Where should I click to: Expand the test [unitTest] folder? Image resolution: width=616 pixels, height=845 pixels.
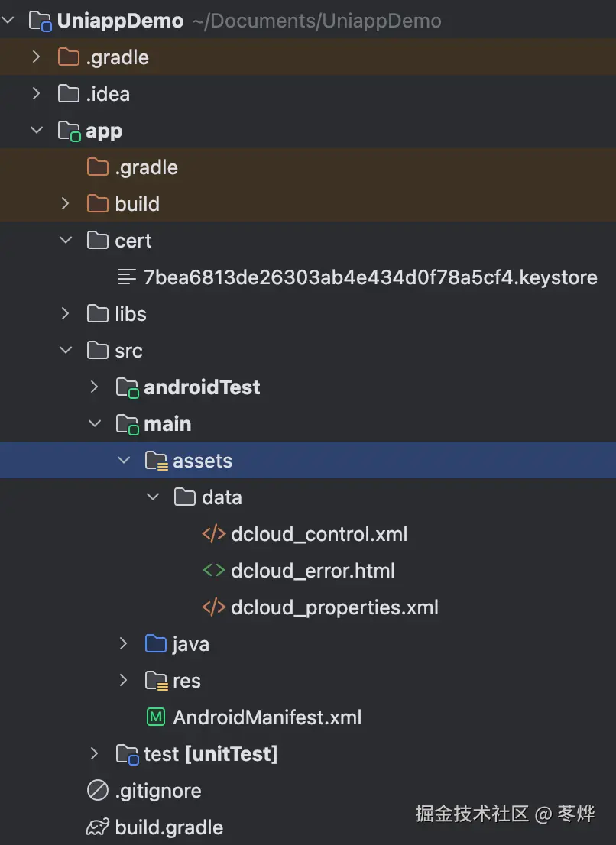(95, 754)
